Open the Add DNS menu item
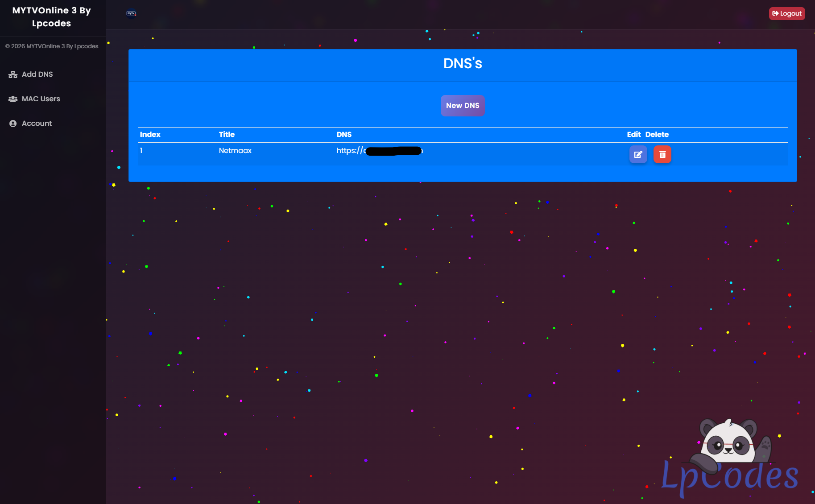The width and height of the screenshot is (815, 504). pyautogui.click(x=37, y=74)
